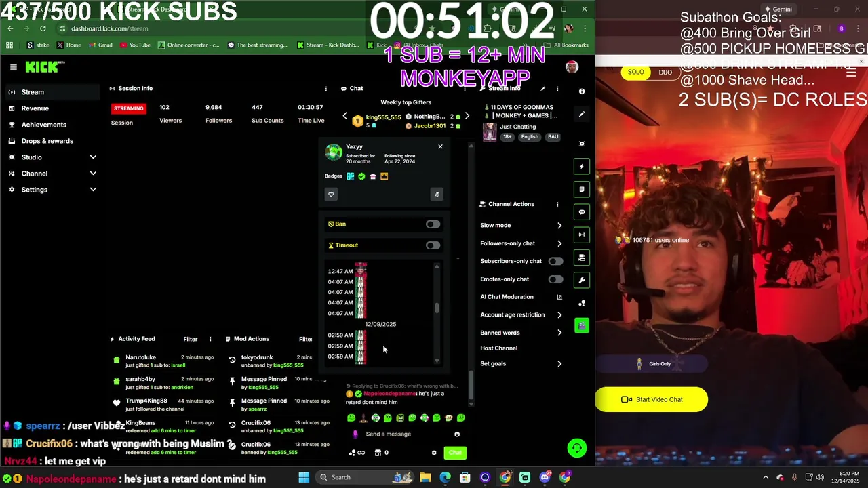Open File Explorer from taskbar
The height and width of the screenshot is (488, 868).
click(425, 477)
